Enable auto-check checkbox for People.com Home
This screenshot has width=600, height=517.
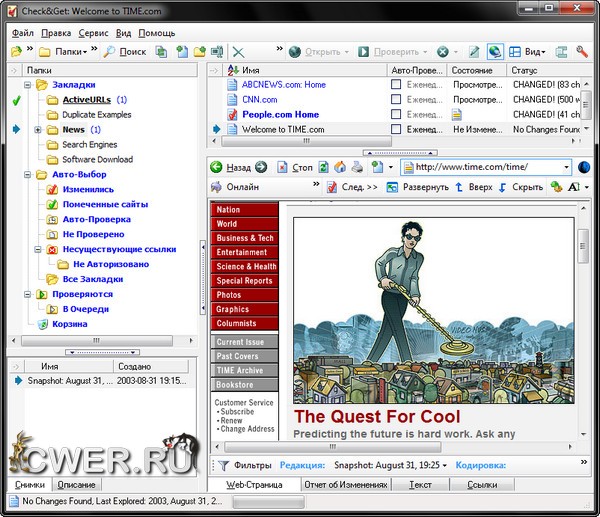(396, 115)
